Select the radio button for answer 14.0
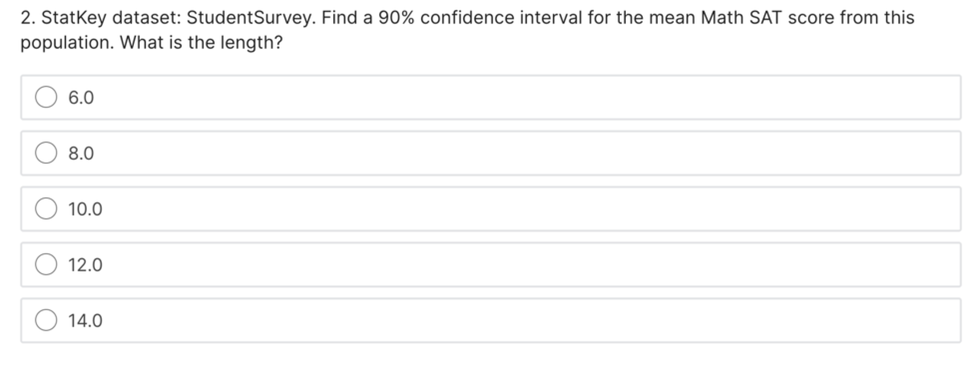Viewport: 980px width, 372px height. pos(46,321)
